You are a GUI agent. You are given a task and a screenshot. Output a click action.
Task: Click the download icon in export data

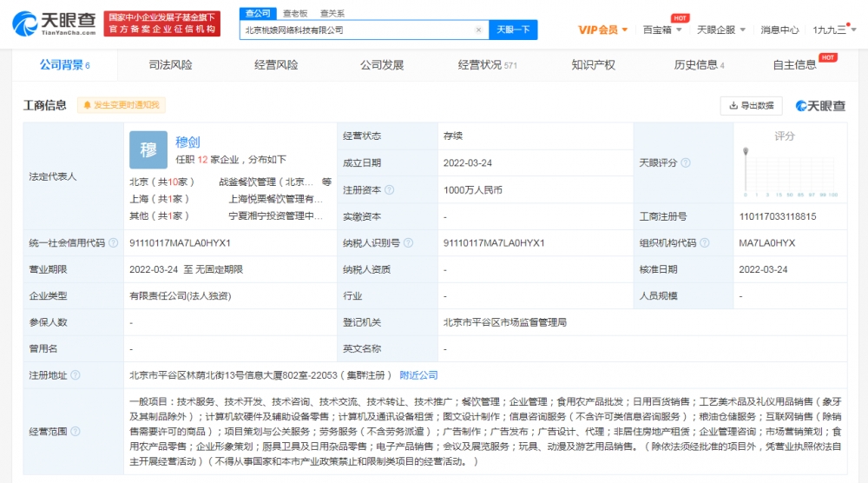pos(733,105)
